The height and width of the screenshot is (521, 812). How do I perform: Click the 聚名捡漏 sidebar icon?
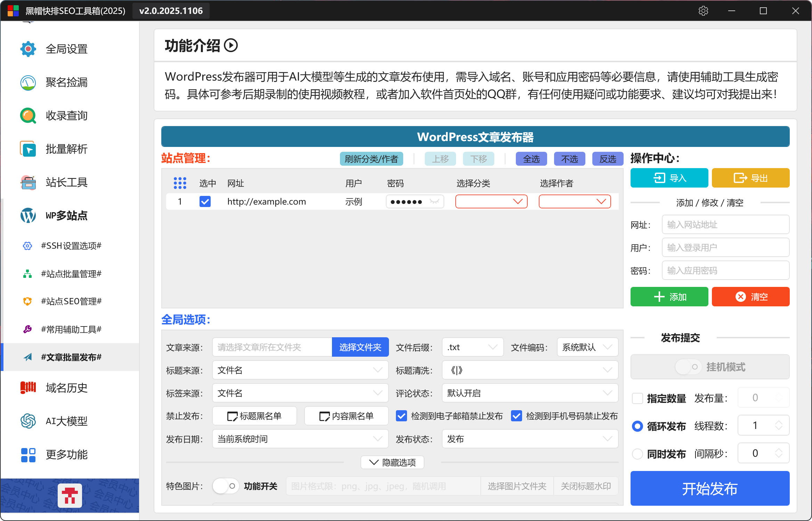coord(28,82)
